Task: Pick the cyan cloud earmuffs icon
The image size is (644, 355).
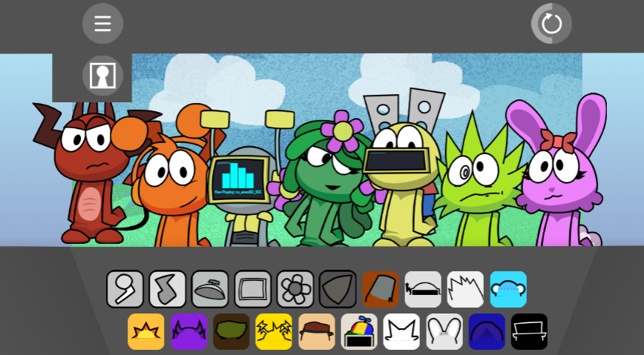Action: pyautogui.click(x=508, y=289)
